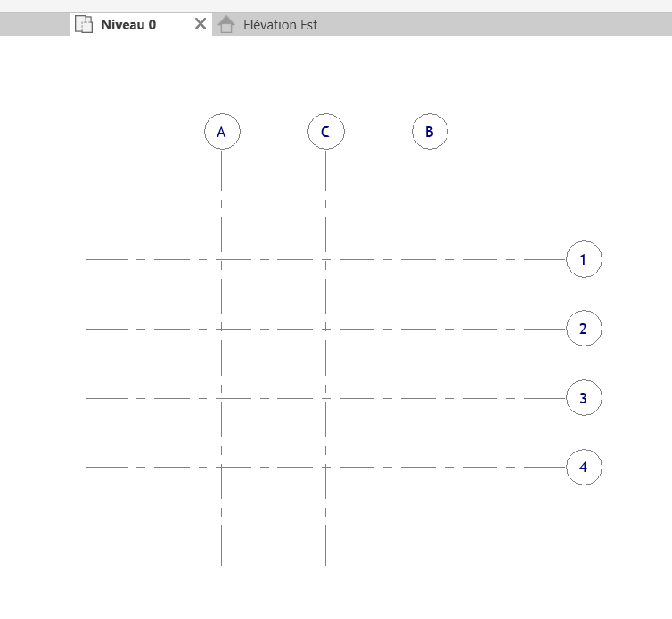
Task: Select grid bubble C
Action: [x=325, y=132]
